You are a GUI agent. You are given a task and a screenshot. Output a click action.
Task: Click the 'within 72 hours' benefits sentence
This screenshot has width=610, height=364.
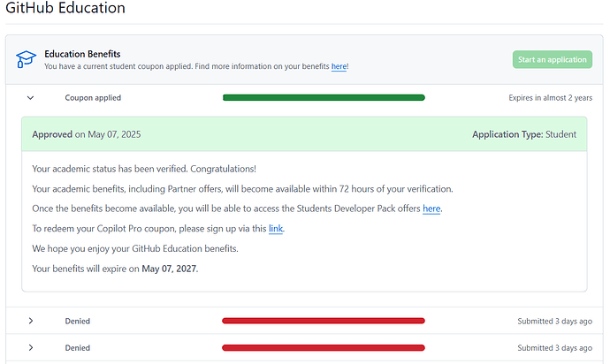tap(242, 189)
